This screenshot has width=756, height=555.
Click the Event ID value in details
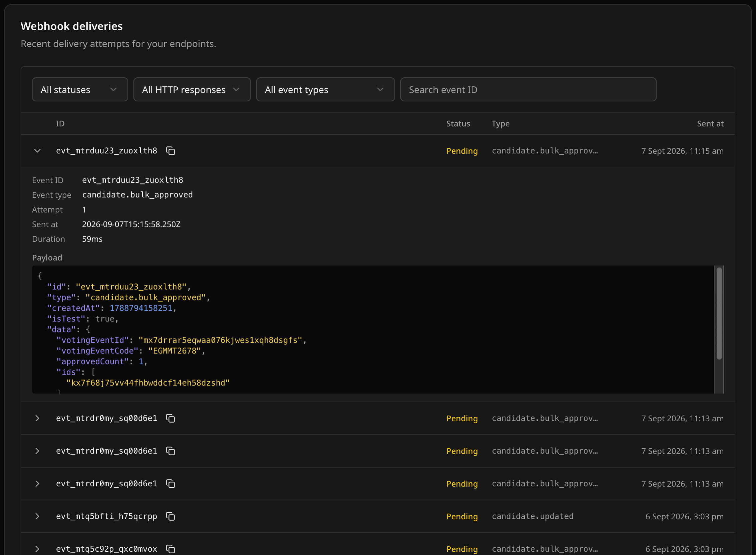point(133,180)
